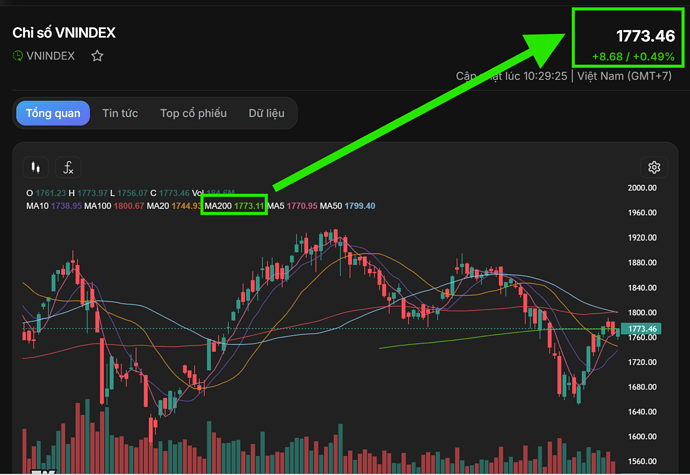Click the high price value 1773.97
The height and width of the screenshot is (475, 690).
(x=92, y=193)
